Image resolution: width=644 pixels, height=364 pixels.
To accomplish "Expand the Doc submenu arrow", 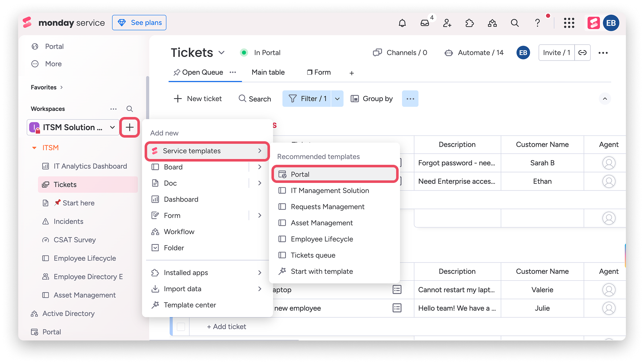I will [259, 183].
